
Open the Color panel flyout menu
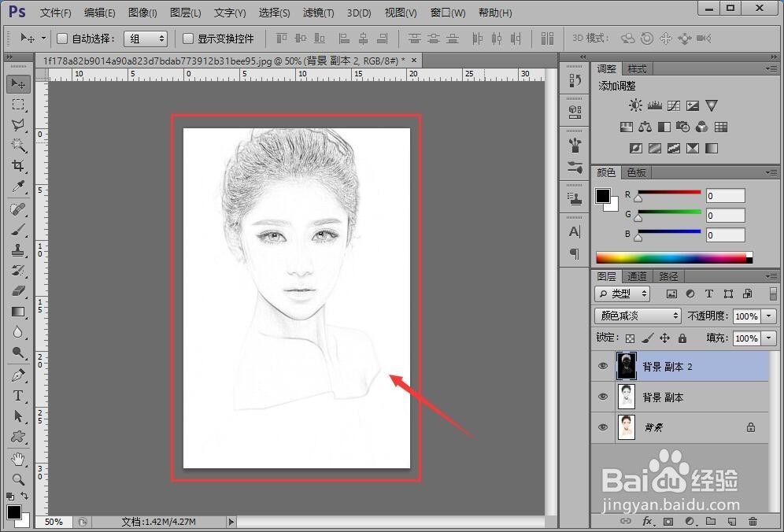771,173
